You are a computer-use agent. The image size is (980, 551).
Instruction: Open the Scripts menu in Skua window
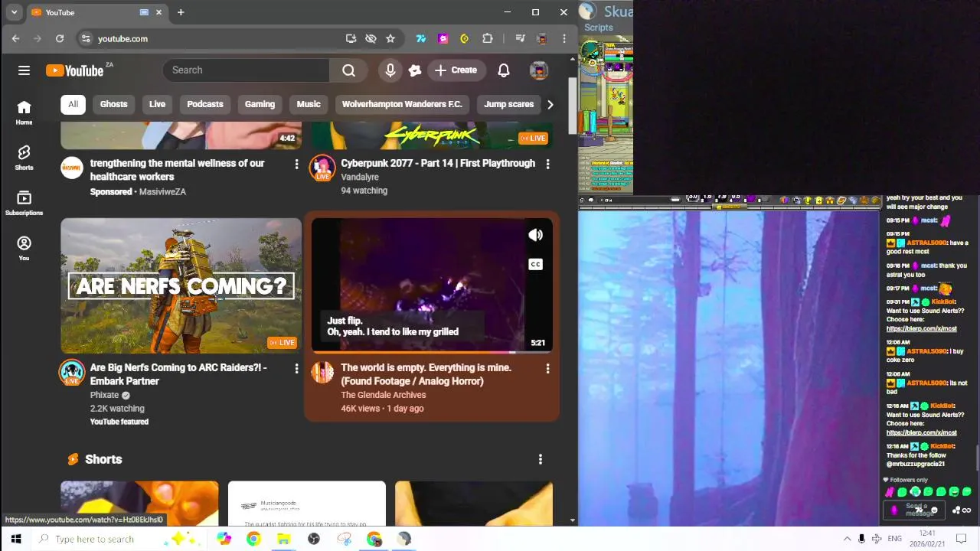point(598,28)
